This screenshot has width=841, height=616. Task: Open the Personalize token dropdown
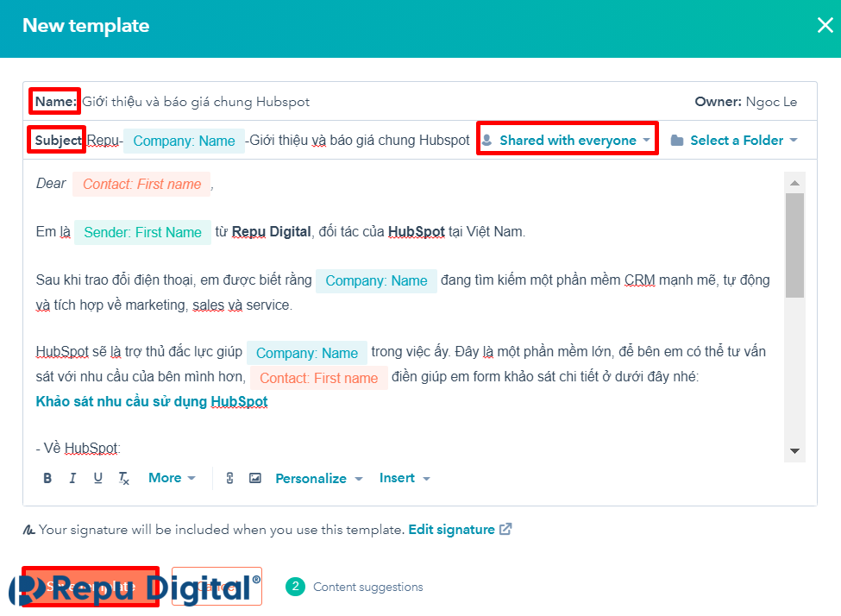click(319, 479)
